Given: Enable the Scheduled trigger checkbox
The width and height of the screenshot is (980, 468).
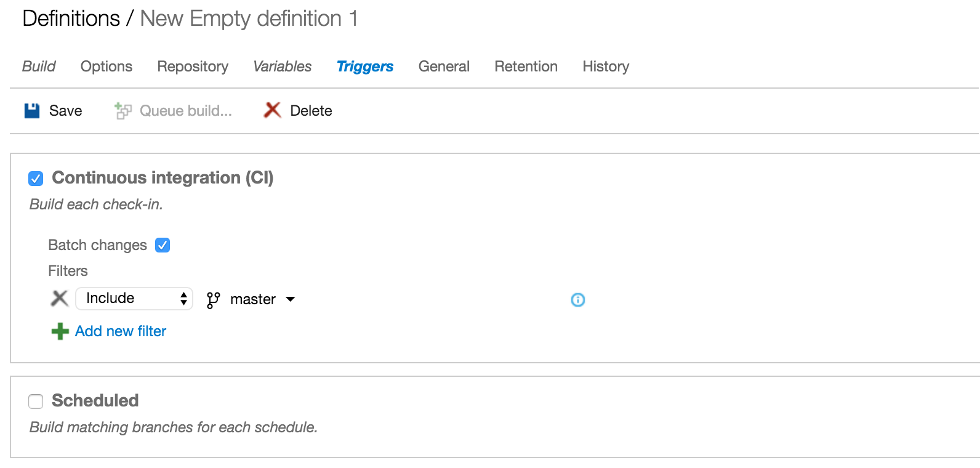Looking at the screenshot, I should 36,401.
